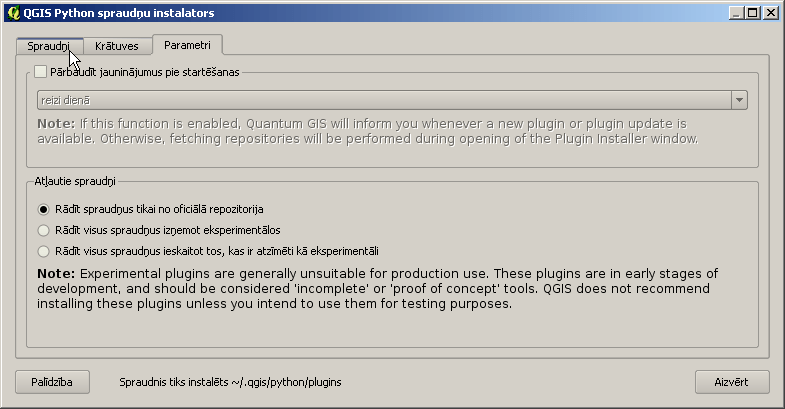Maximize the plugin installer window
The height and width of the screenshot is (409, 785).
(752, 13)
